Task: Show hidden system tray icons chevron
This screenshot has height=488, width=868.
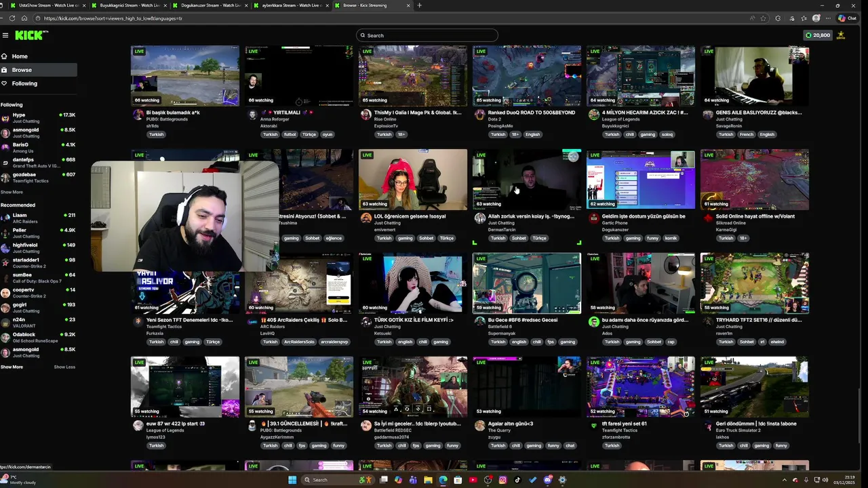Action: coord(785,480)
